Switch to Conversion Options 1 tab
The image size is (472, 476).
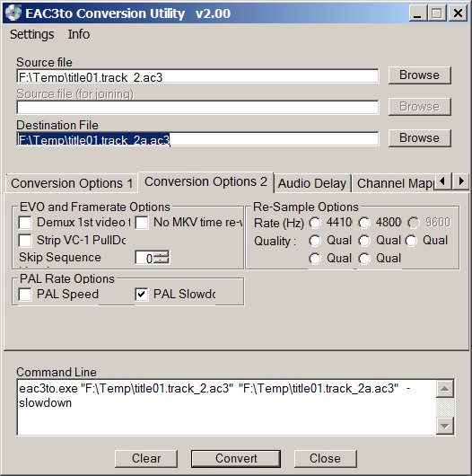tap(72, 183)
